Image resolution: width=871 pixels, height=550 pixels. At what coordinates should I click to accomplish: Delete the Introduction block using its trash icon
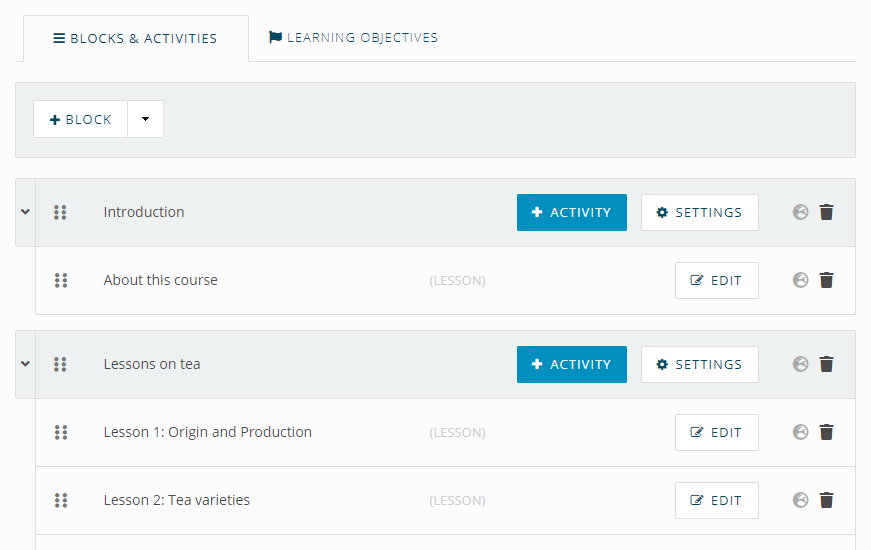point(826,212)
